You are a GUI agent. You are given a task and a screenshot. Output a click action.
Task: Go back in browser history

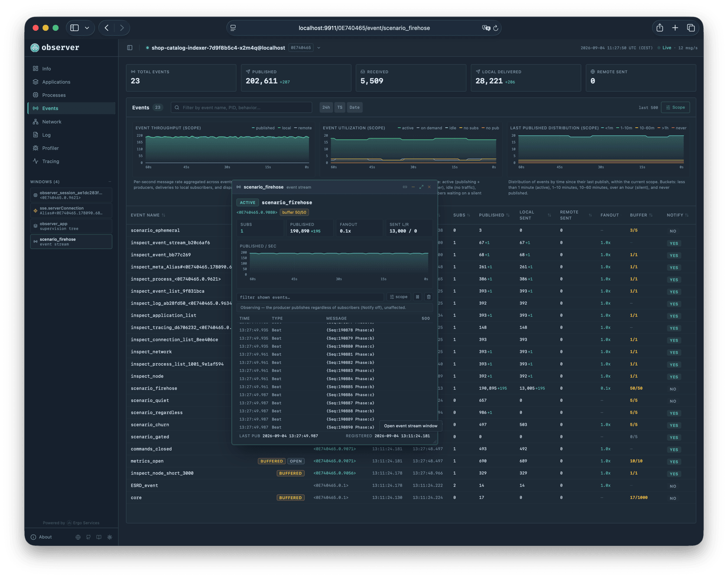[x=107, y=28]
